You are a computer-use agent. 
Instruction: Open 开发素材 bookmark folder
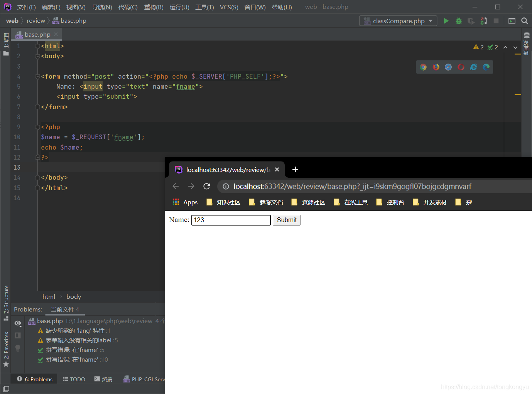[x=430, y=202]
